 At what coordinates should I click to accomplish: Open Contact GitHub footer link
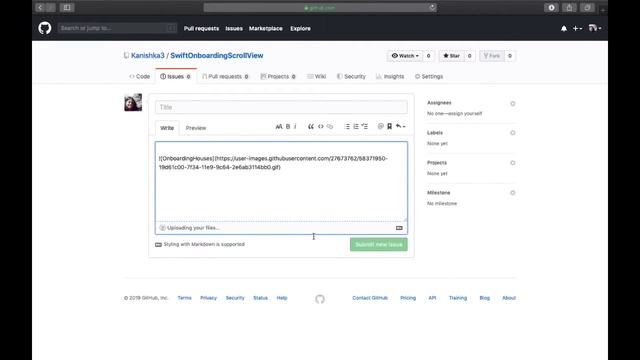370,298
